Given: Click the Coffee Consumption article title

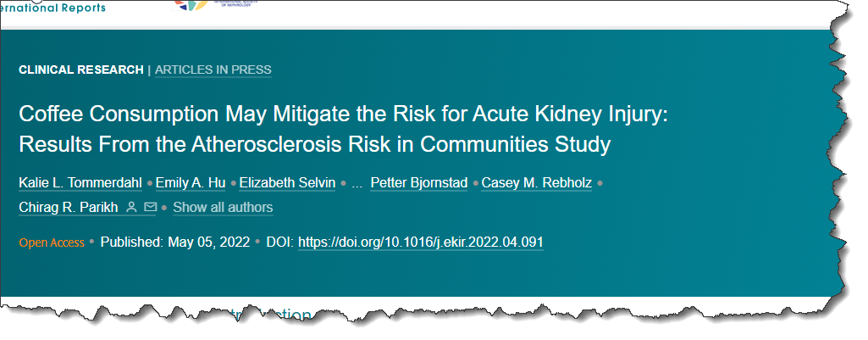Looking at the screenshot, I should click(x=344, y=129).
